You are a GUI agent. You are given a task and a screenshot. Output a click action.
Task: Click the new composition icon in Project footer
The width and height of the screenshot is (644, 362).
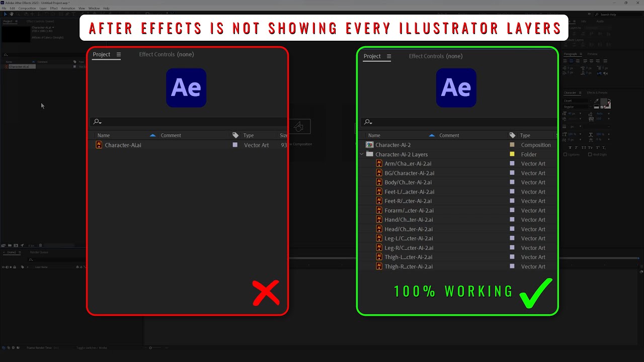click(x=16, y=245)
